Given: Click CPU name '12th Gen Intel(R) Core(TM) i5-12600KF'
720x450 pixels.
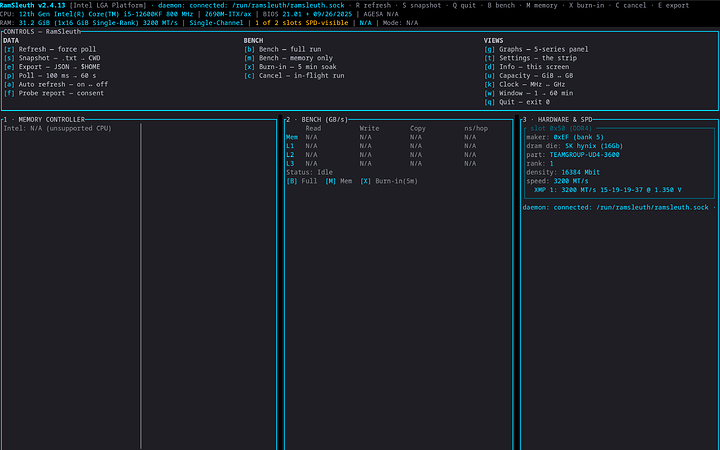Looking at the screenshot, I should click(x=89, y=14).
